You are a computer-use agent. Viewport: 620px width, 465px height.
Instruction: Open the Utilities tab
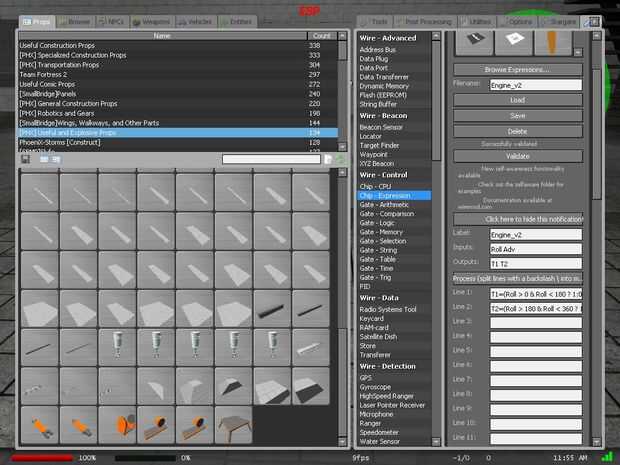click(x=476, y=22)
